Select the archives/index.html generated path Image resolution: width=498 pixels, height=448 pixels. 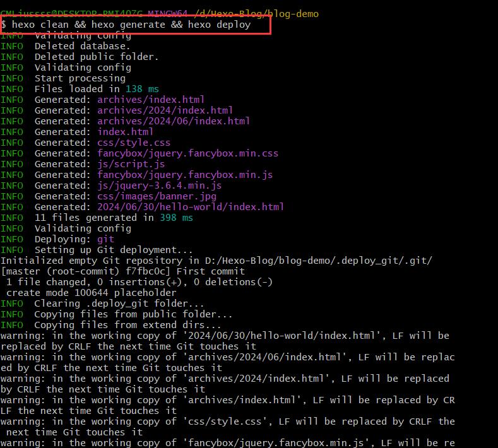[x=150, y=100]
